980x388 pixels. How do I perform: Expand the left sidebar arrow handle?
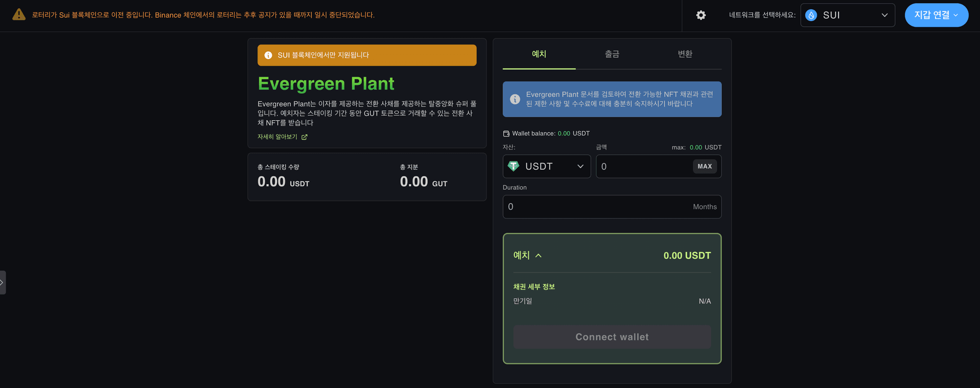tap(2, 283)
